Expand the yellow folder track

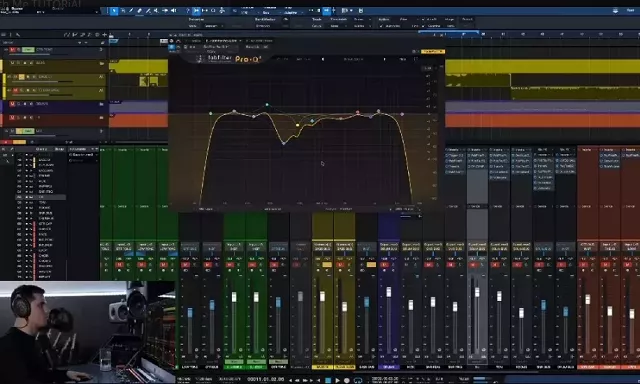101,63
